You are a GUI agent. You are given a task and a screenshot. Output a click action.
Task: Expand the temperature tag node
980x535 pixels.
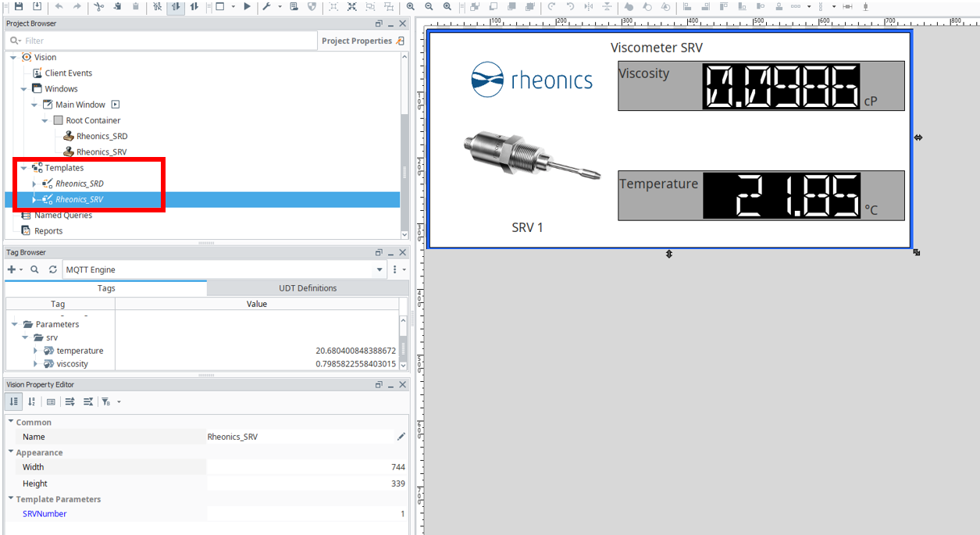click(x=35, y=351)
